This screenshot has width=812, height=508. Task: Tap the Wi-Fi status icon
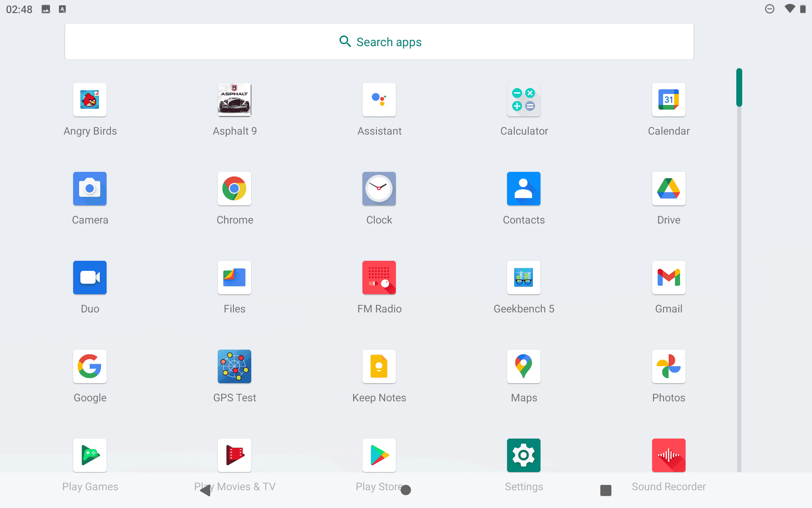(x=789, y=9)
